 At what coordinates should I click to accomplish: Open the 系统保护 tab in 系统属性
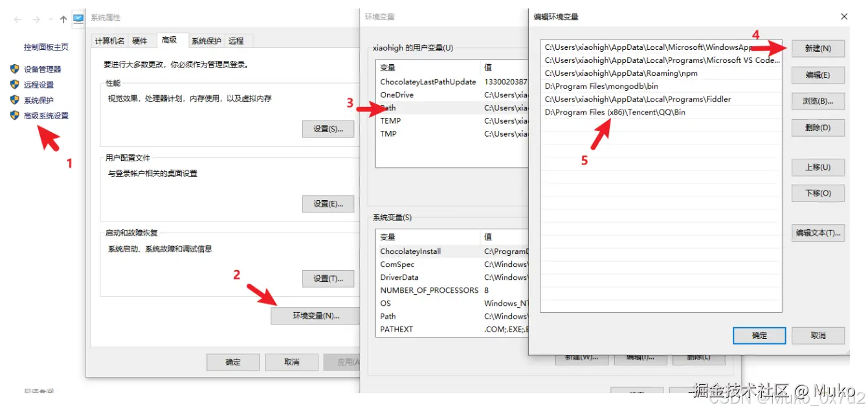[x=206, y=41]
